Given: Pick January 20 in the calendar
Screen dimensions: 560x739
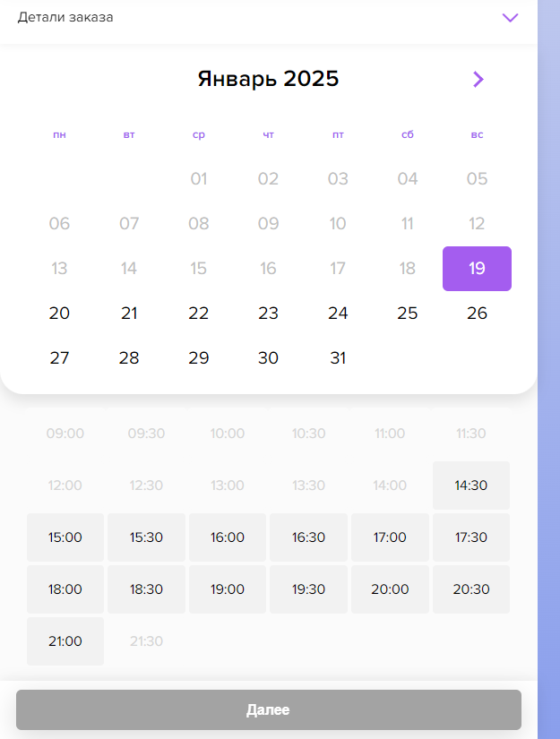Looking at the screenshot, I should point(59,314).
